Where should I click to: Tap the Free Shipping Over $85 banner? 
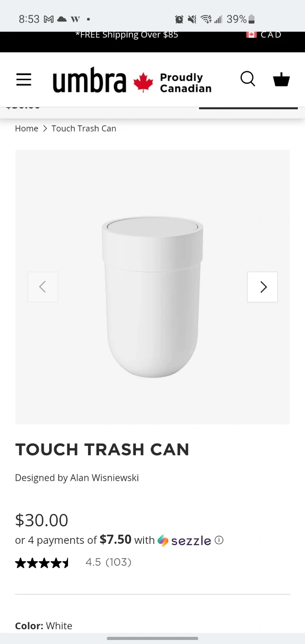(x=127, y=35)
